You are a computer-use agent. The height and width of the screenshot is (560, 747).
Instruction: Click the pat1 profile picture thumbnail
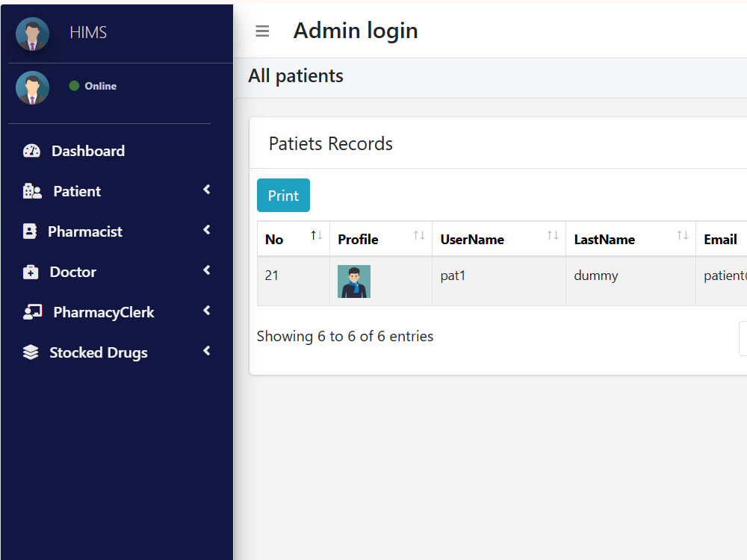click(354, 281)
